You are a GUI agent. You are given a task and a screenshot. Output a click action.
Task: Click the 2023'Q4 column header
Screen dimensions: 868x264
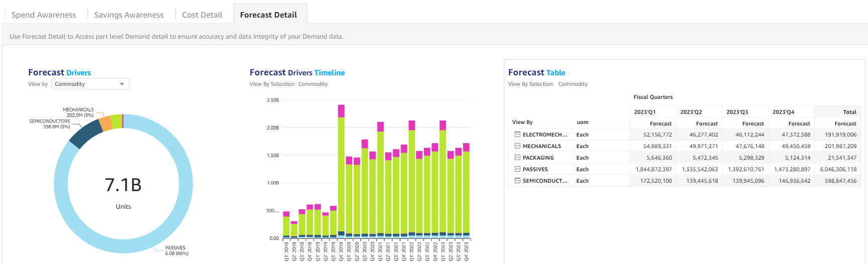[x=783, y=112]
